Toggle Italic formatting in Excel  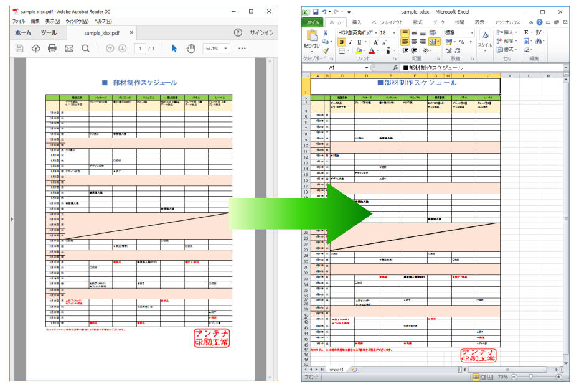click(350, 42)
